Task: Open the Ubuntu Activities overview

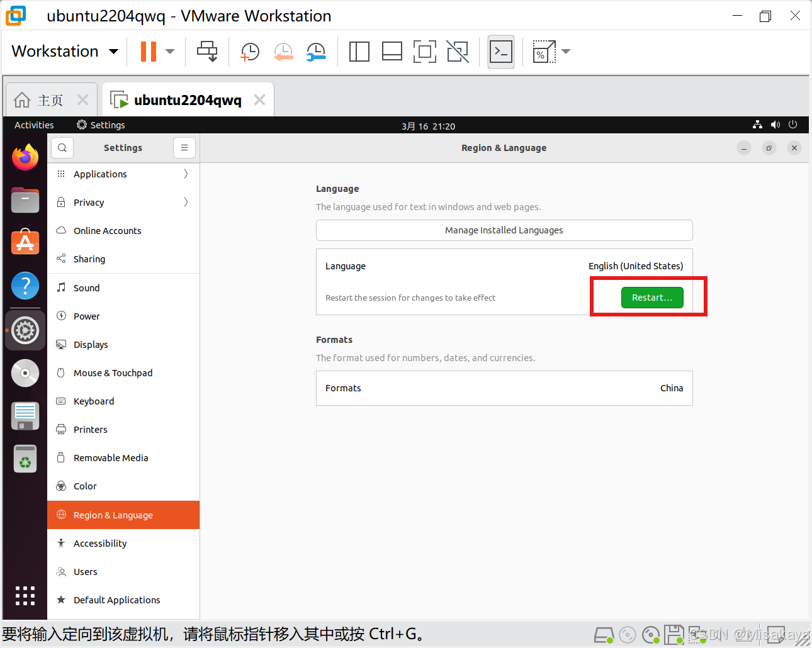Action: tap(34, 125)
